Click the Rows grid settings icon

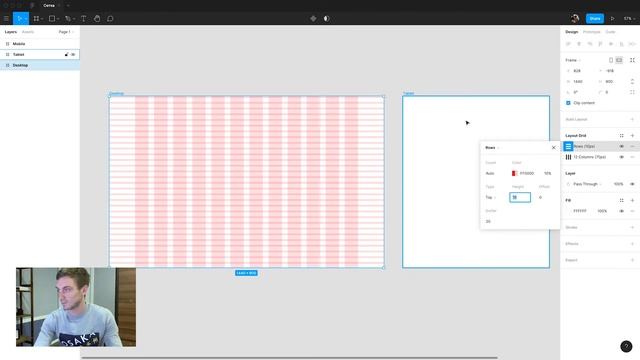(x=568, y=146)
